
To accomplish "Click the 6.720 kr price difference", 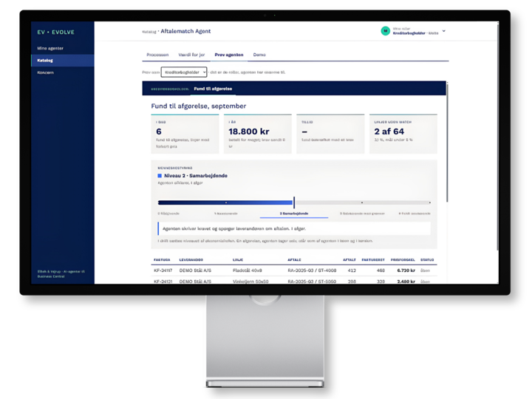I will click(406, 270).
